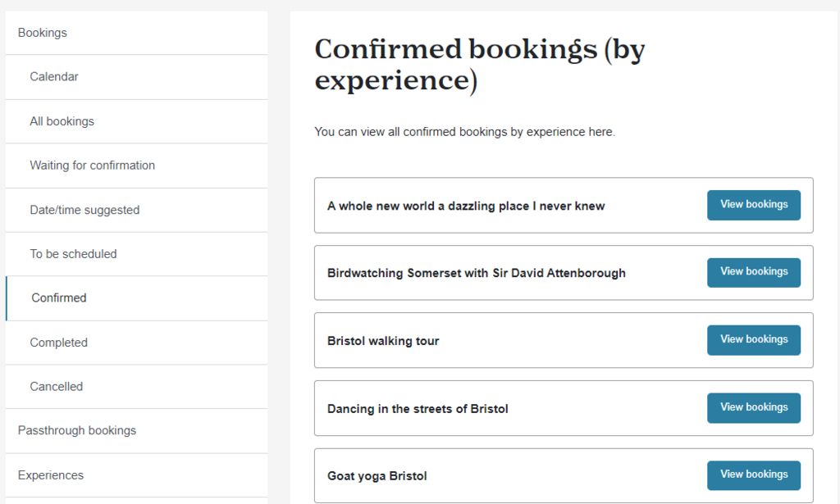The width and height of the screenshot is (840, 504).
Task: Click Dancing in the streets of Bristol title
Action: 418,409
